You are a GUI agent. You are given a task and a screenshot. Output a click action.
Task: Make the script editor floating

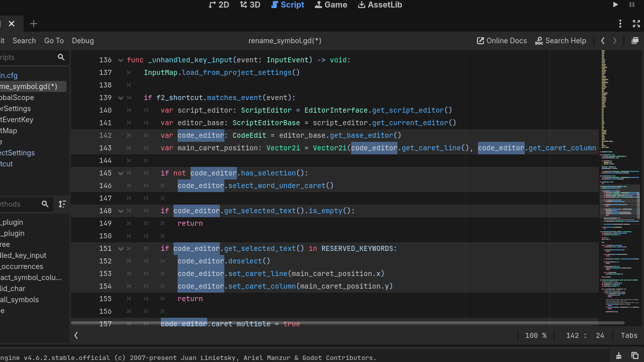[x=635, y=41]
